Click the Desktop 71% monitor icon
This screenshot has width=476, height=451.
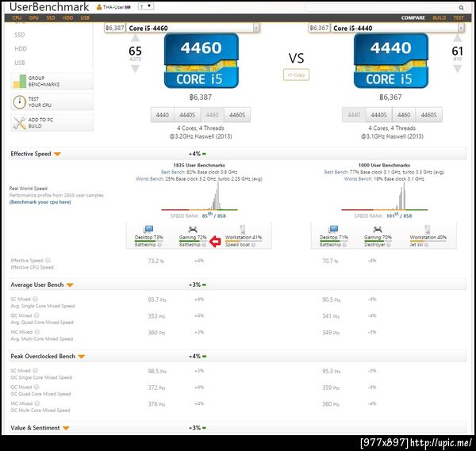333,229
